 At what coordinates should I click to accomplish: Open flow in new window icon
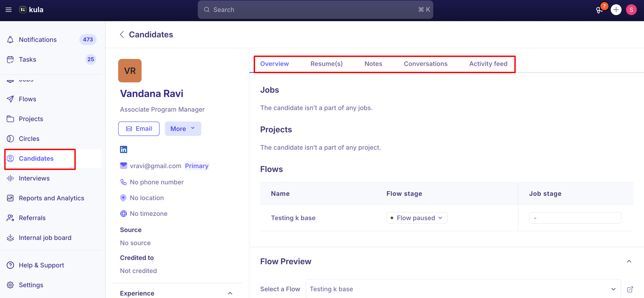point(630,289)
